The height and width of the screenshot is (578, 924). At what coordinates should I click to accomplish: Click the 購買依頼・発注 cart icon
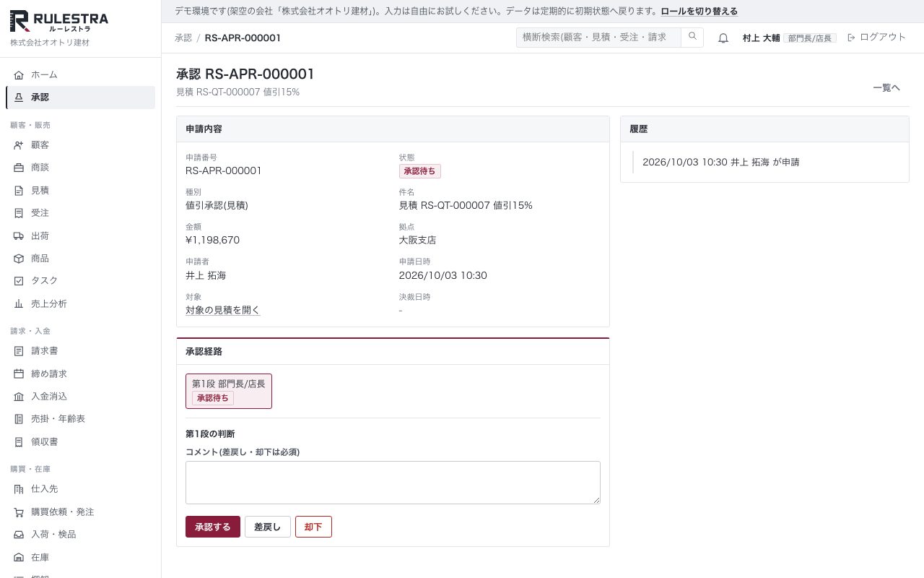point(19,512)
